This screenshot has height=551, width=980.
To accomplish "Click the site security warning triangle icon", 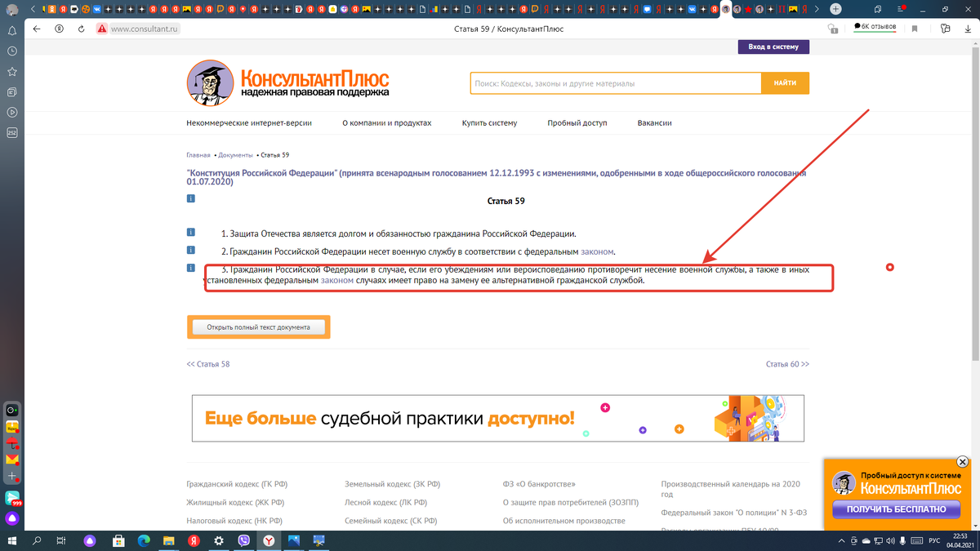I will 102,29.
